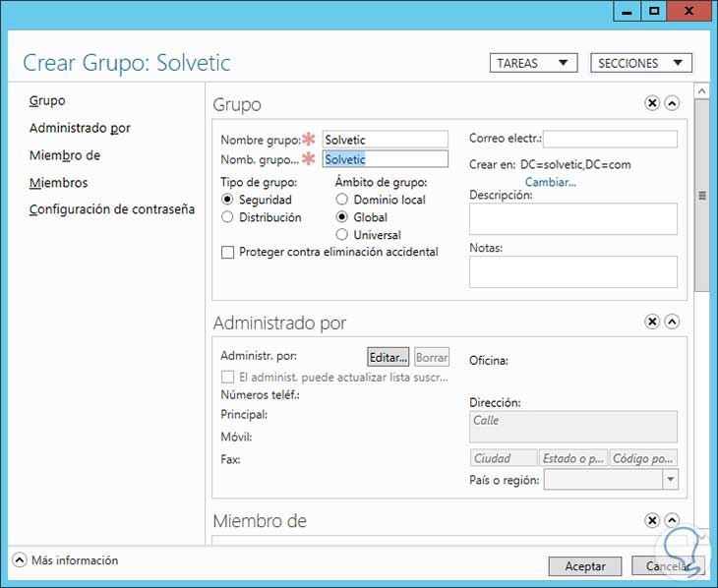Remove the Grupo section with X icon

point(652,103)
